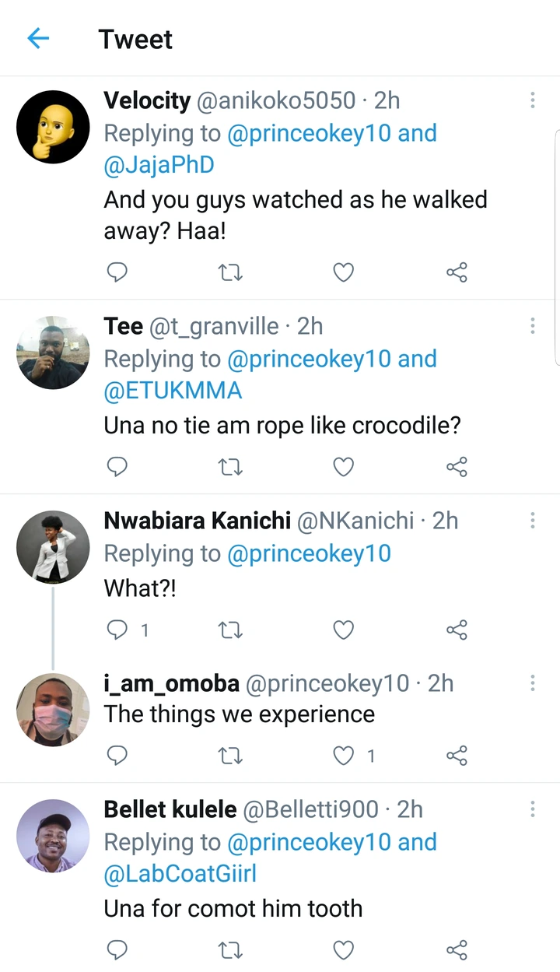Retweet Tee's crocodile tweet
This screenshot has width=560, height=972.
230,466
